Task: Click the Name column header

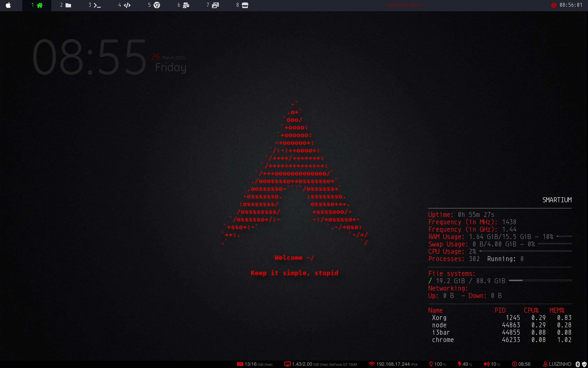Action: (435, 310)
